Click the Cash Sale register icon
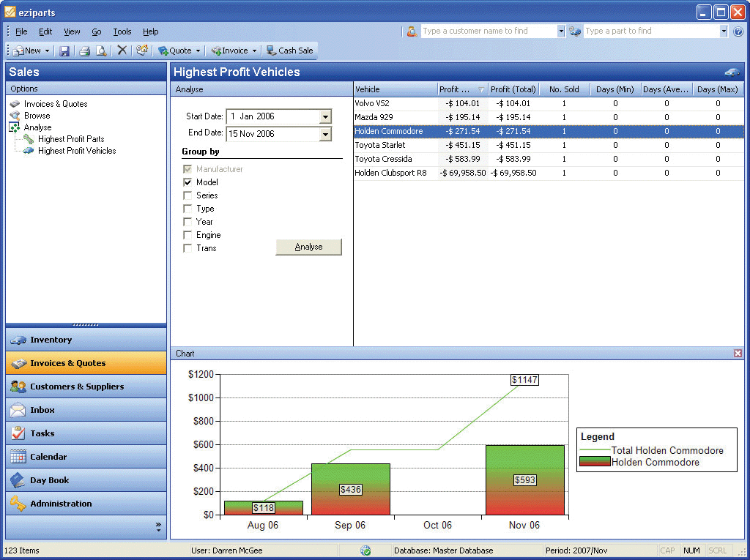750x560 pixels. coord(271,51)
